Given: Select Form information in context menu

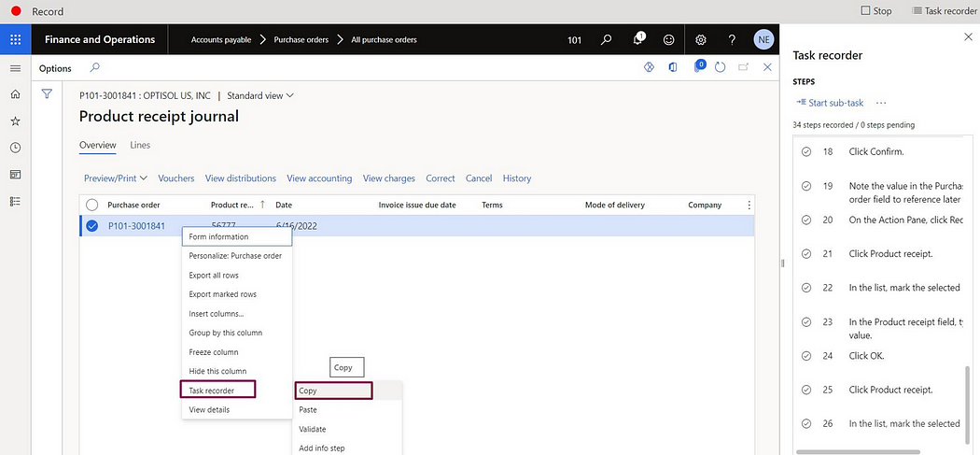Looking at the screenshot, I should click(237, 236).
